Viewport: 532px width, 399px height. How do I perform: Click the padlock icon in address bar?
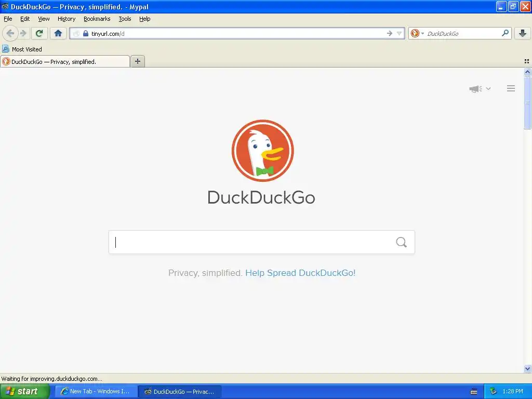tap(86, 33)
